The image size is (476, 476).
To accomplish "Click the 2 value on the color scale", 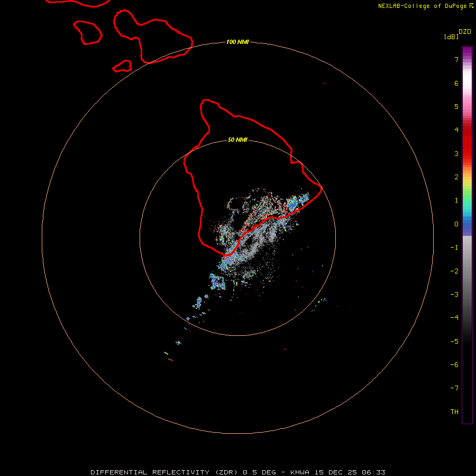I will pos(456,177).
